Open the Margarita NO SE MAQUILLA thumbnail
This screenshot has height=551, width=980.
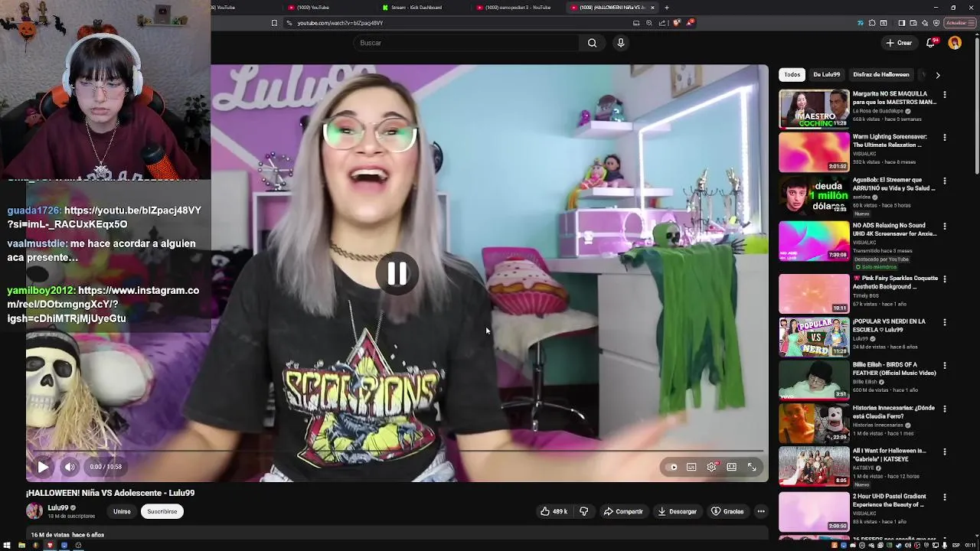814,109
